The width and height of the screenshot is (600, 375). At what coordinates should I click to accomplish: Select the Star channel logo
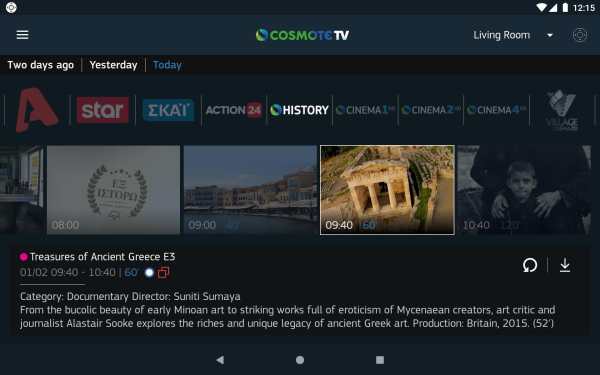tap(103, 110)
